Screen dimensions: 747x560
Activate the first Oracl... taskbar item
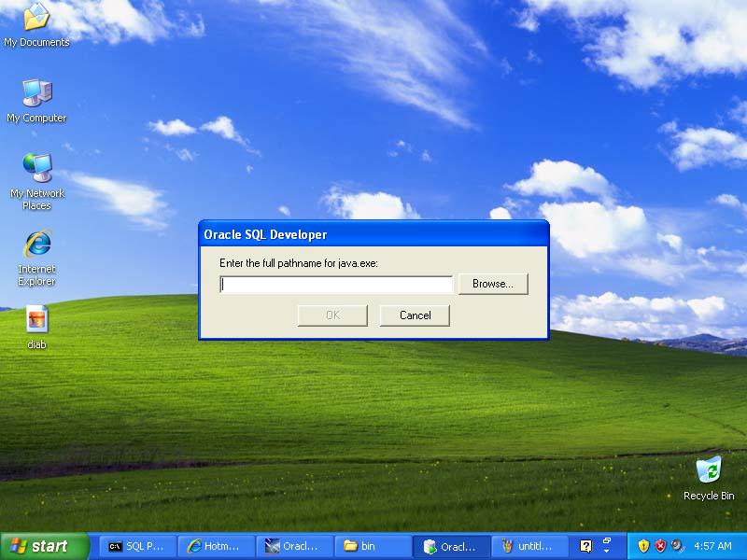pos(293,546)
